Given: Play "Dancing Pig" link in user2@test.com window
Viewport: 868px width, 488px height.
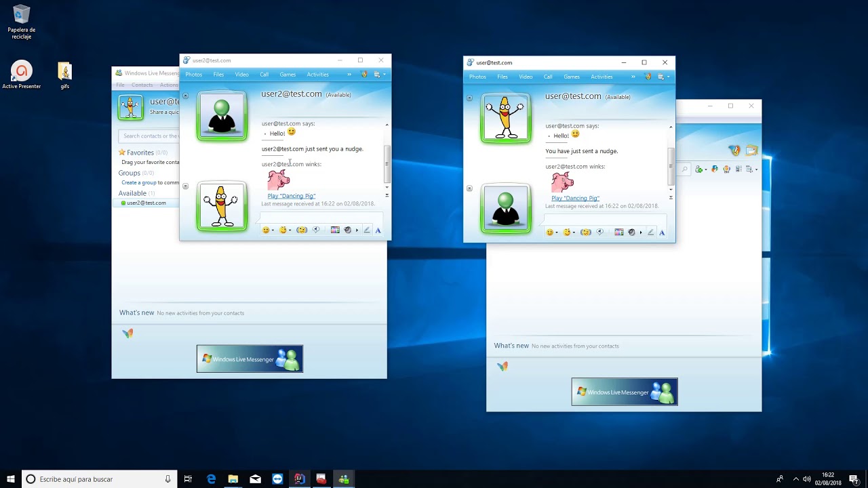Looking at the screenshot, I should pyautogui.click(x=292, y=196).
